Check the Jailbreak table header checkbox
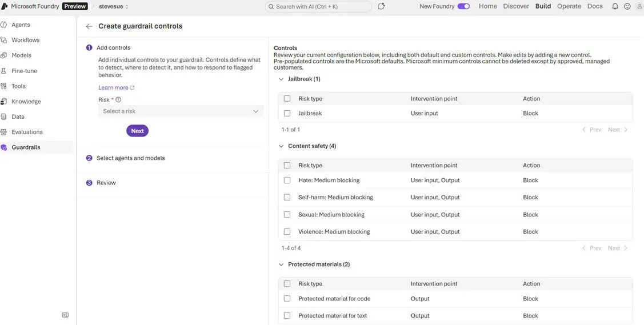644x325 pixels. click(x=287, y=98)
